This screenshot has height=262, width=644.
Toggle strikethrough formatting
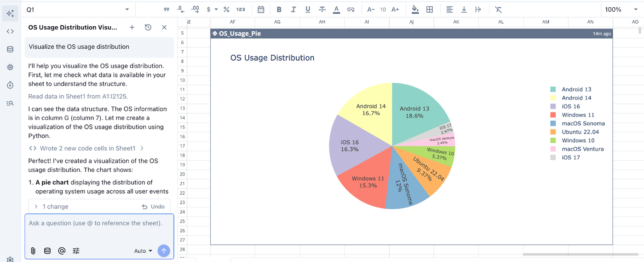point(322,9)
